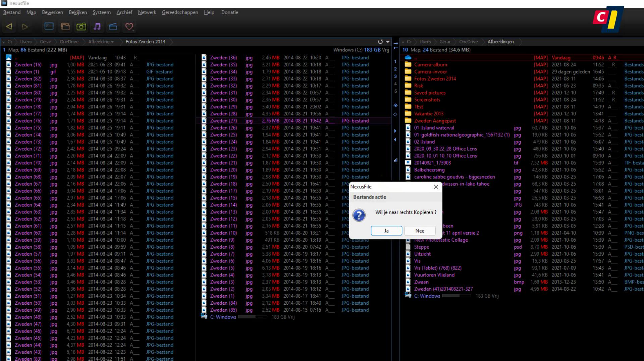Open the Bewerken menu

pos(52,12)
